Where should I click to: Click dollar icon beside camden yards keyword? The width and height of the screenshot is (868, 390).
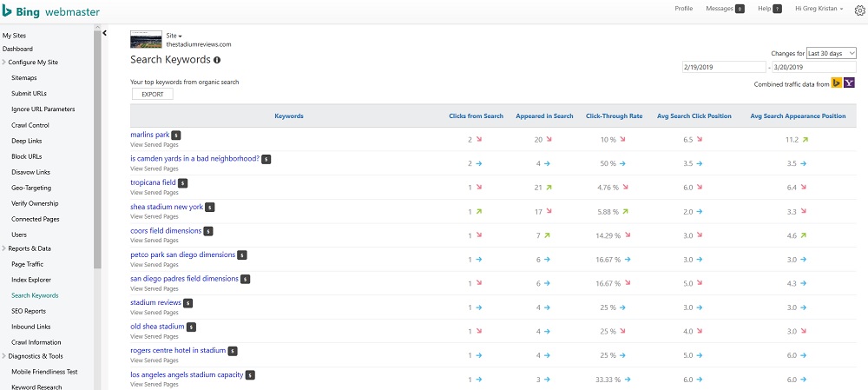266,159
